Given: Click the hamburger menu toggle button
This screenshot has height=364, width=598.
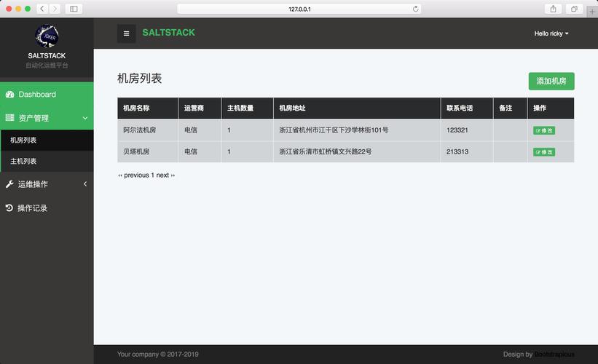Looking at the screenshot, I should [126, 33].
